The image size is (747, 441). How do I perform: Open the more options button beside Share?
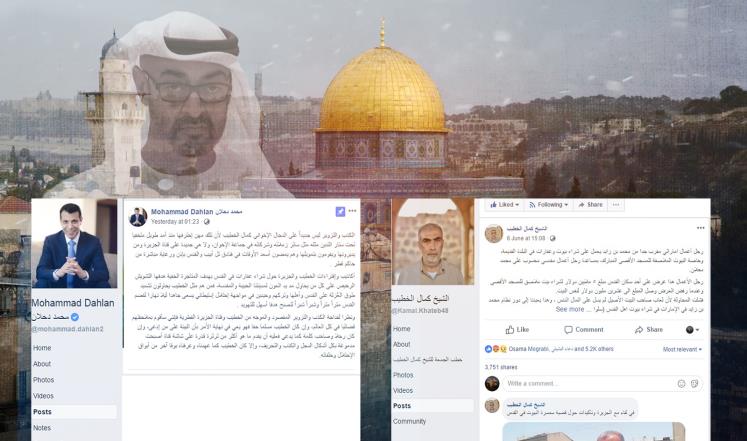[x=616, y=205]
